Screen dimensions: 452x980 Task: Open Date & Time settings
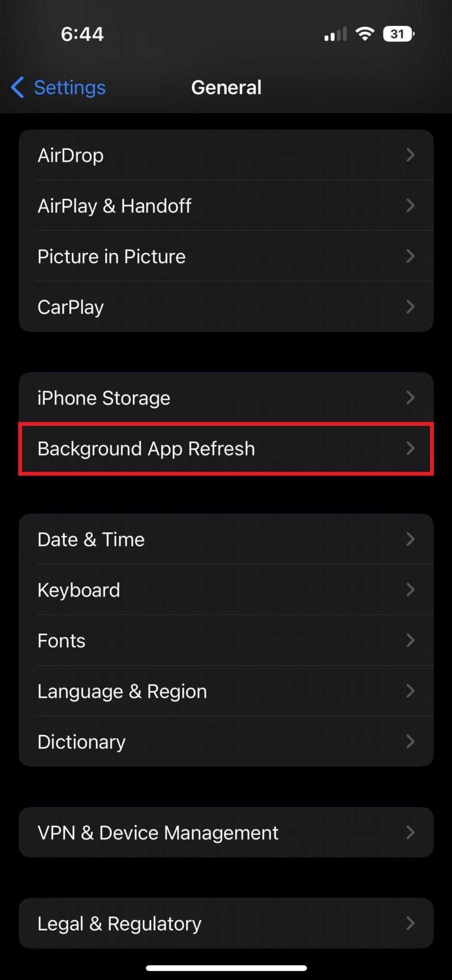(226, 539)
